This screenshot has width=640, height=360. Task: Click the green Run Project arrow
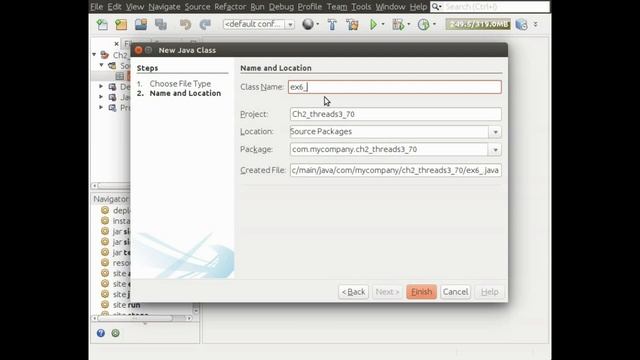tap(373, 24)
